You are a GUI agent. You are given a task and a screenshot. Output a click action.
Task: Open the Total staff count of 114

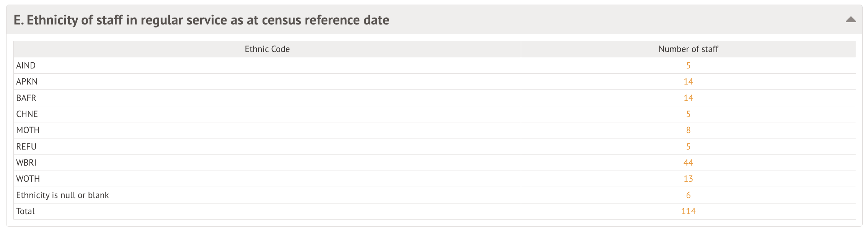coord(688,211)
